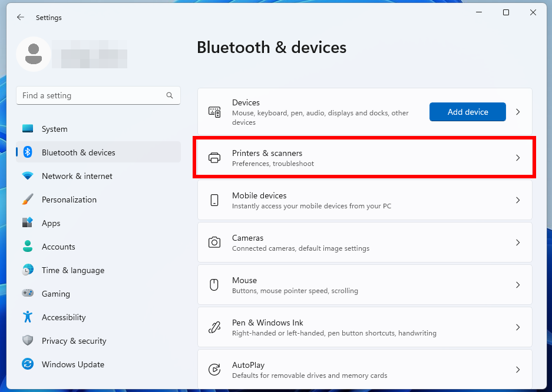
Task: Click the Find a setting search box
Action: [98, 95]
